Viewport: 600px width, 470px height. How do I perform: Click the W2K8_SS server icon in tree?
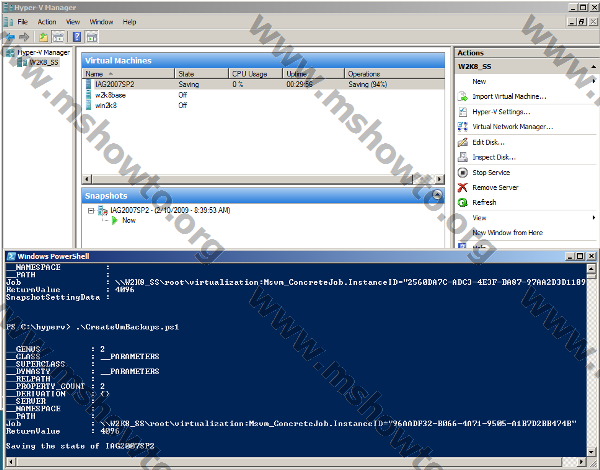pos(22,62)
